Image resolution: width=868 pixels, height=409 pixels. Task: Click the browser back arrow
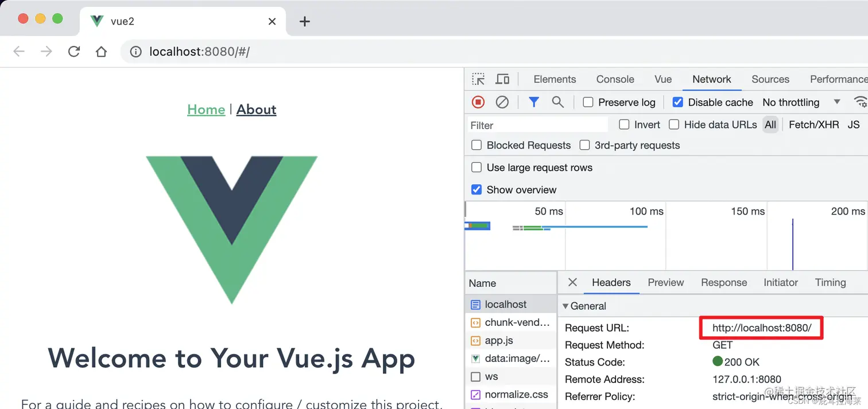tap(19, 52)
